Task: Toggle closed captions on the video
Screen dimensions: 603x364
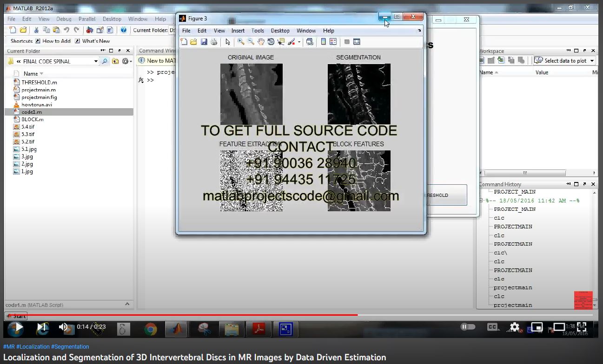Action: point(492,327)
